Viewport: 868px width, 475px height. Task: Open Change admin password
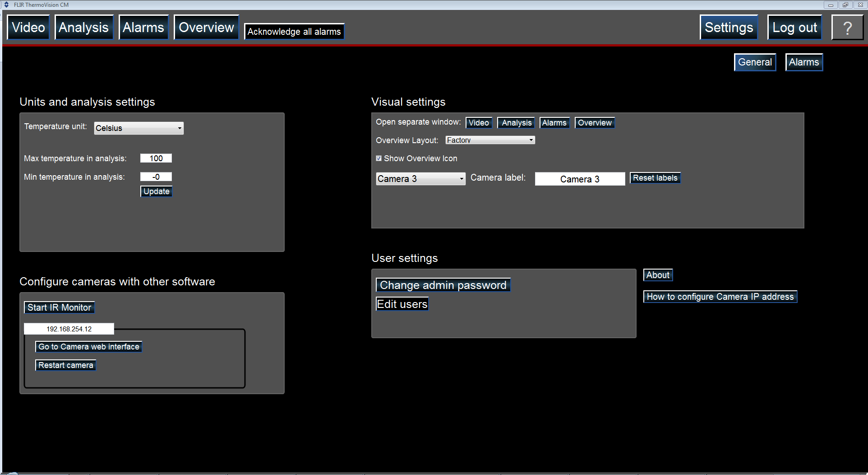click(x=443, y=285)
